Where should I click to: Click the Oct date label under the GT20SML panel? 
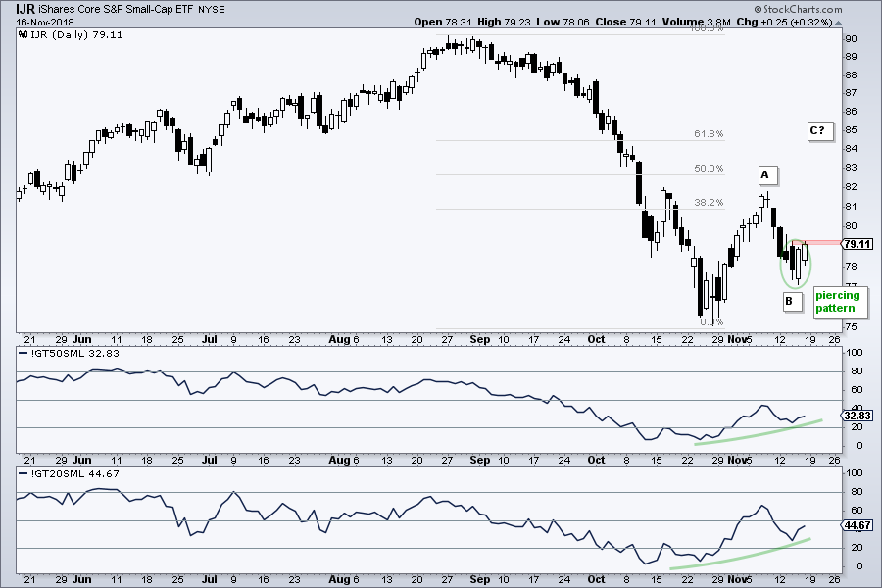596,579
